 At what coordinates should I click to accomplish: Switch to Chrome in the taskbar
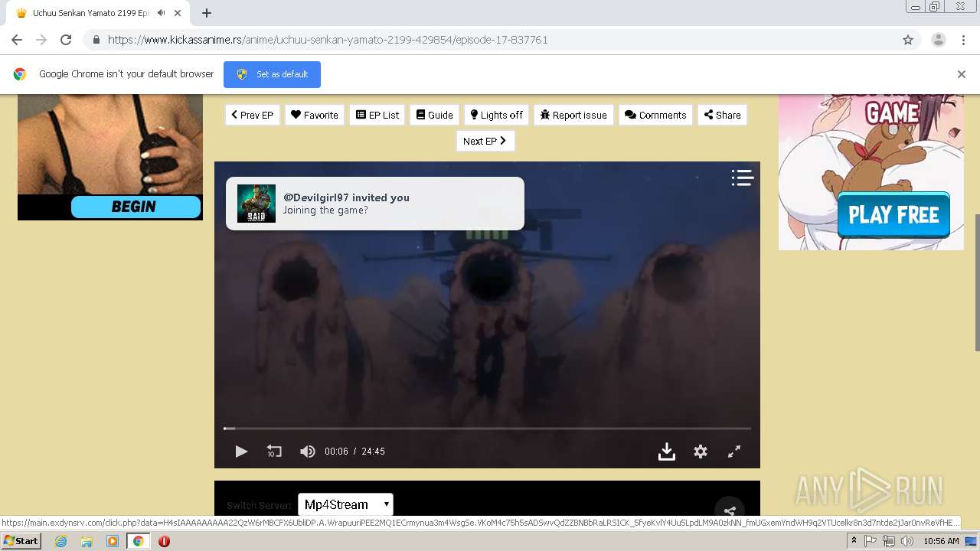138,541
